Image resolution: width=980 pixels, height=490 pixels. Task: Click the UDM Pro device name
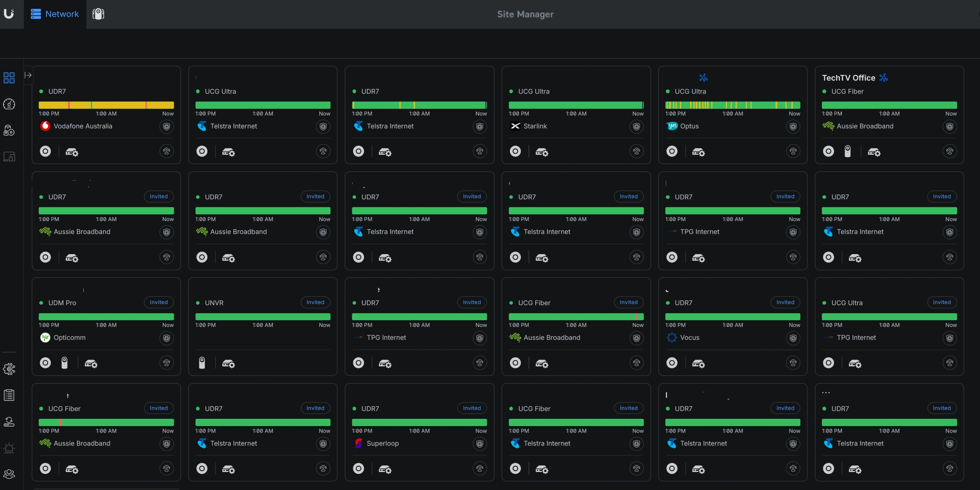click(62, 303)
